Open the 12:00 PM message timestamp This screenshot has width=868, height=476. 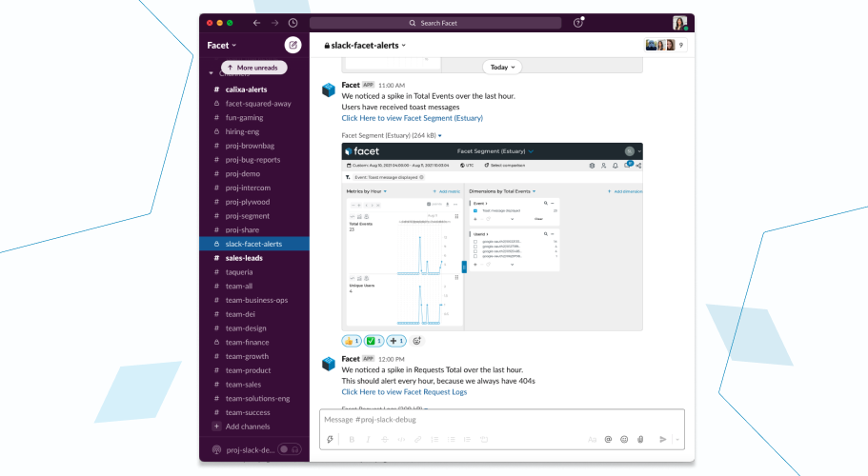(x=392, y=359)
